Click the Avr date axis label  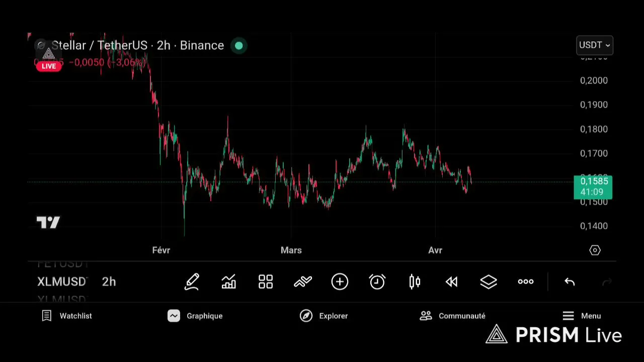coord(435,250)
